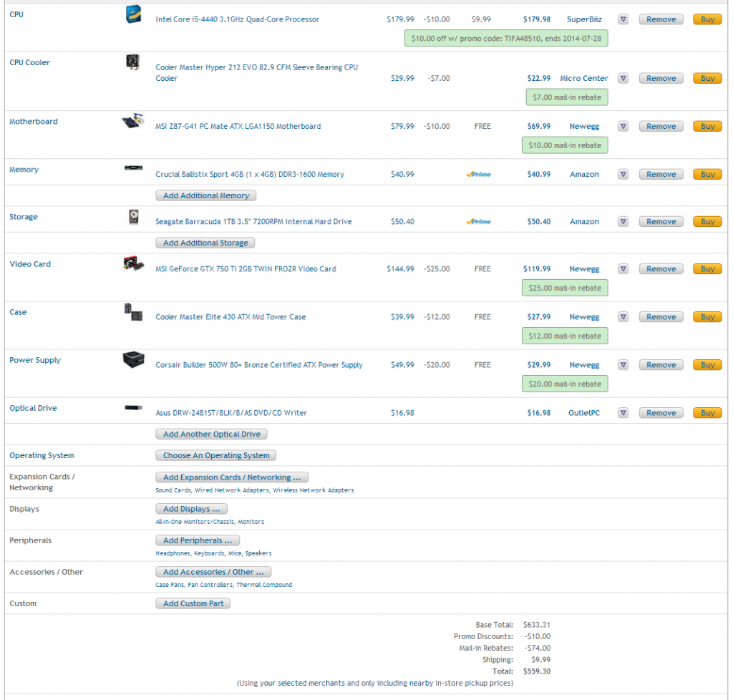Click the Cooler Master Hyper 212 cooler image
The width and height of the screenshot is (733, 700).
coord(133,62)
